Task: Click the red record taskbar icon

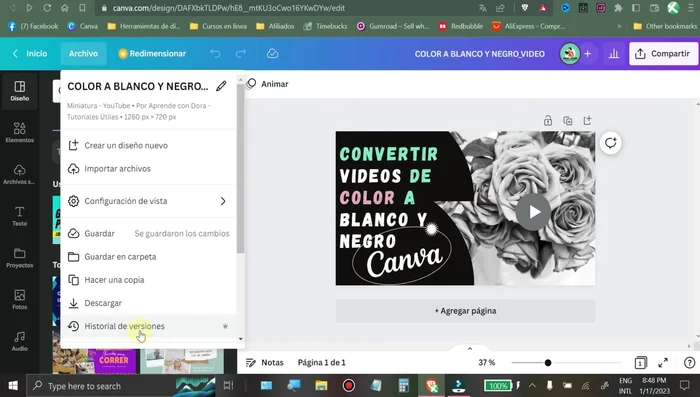Action: point(349,385)
